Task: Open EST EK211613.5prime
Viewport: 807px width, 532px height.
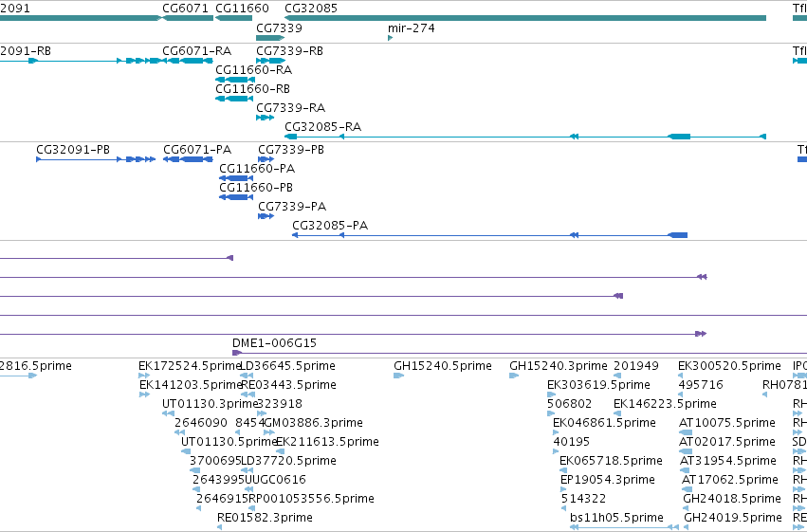Action: (x=328, y=442)
